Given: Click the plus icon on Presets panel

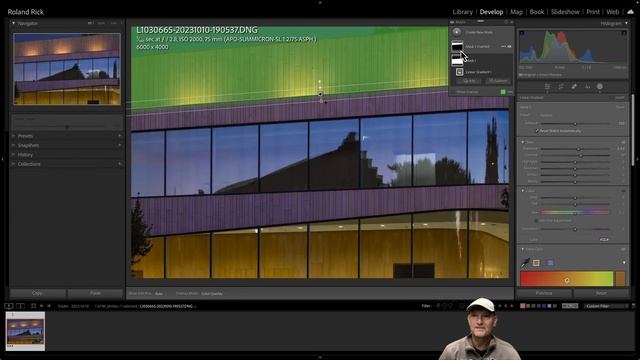Looking at the screenshot, I should click(x=120, y=136).
